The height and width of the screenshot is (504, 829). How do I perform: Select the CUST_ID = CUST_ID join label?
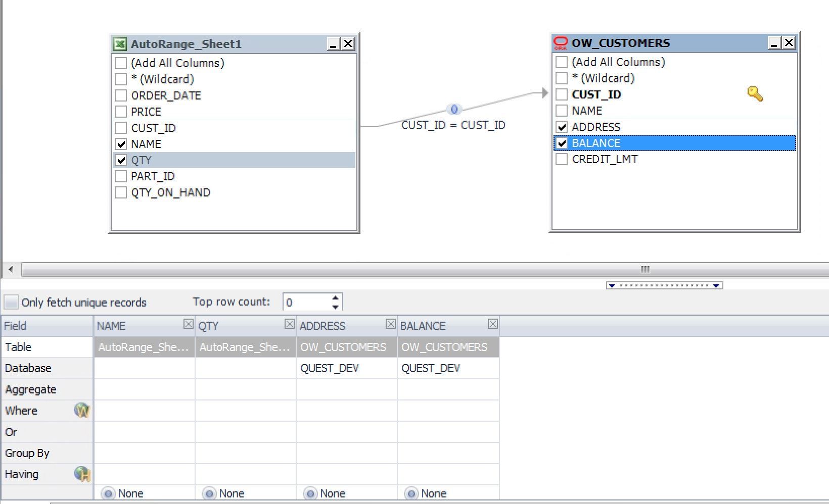453,125
